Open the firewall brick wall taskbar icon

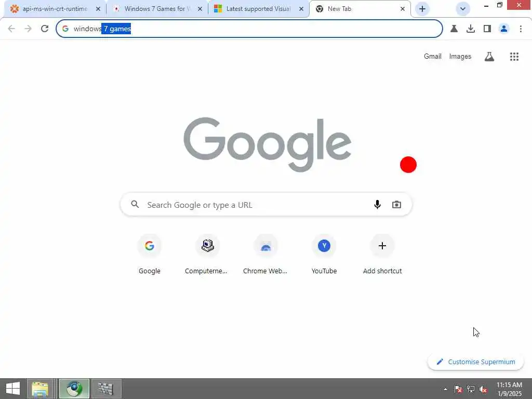[x=106, y=389]
